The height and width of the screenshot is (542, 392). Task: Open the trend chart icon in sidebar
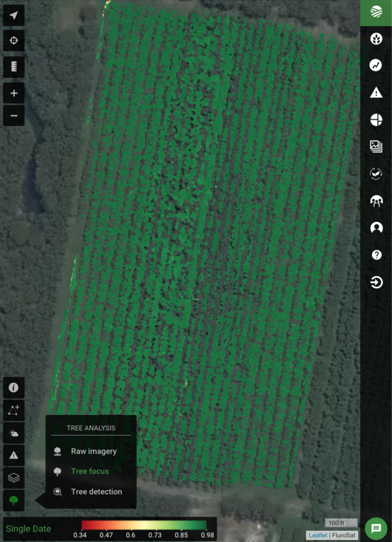click(x=376, y=65)
